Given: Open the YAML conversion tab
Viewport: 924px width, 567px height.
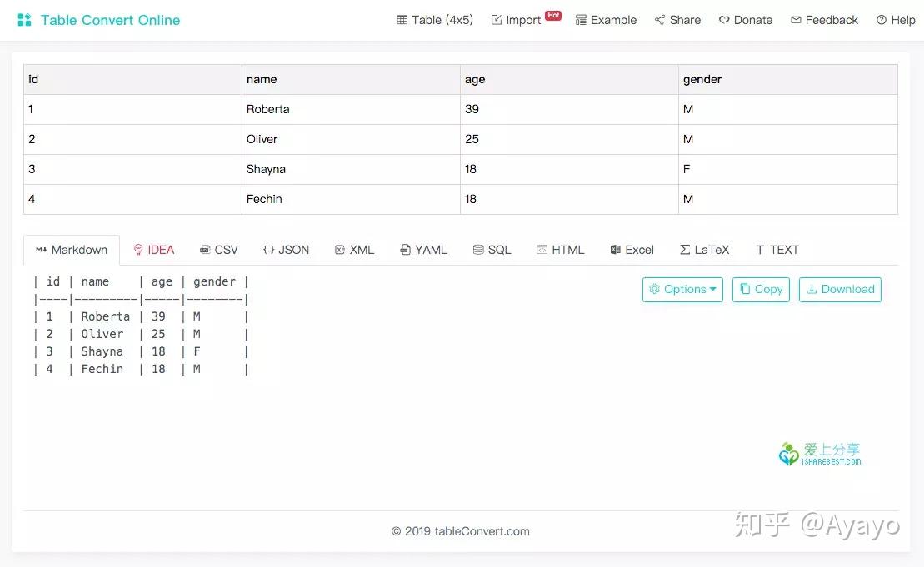Looking at the screenshot, I should click(x=423, y=249).
